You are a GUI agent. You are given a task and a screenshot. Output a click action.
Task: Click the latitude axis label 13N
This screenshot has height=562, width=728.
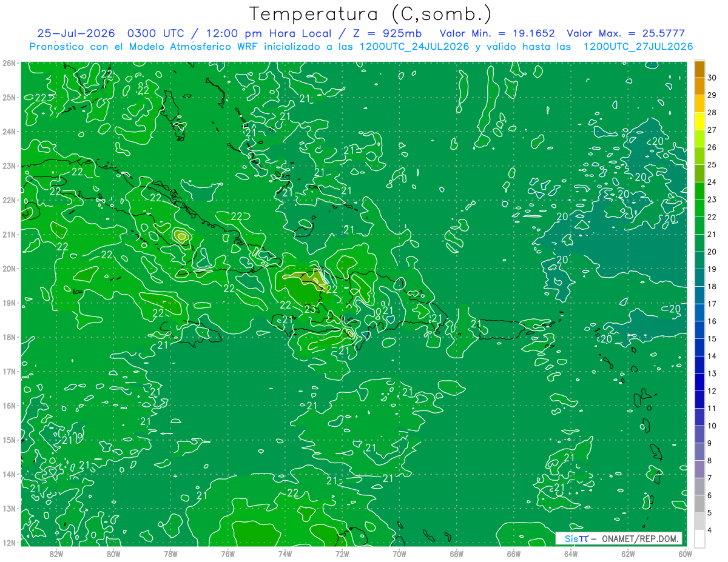click(8, 508)
